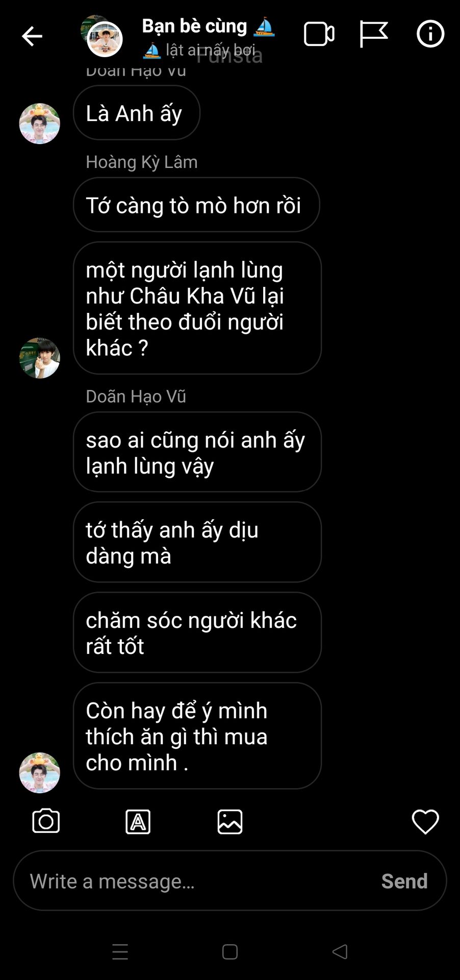Screen dimensions: 460x980
Task: Start a video call
Action: [x=319, y=35]
